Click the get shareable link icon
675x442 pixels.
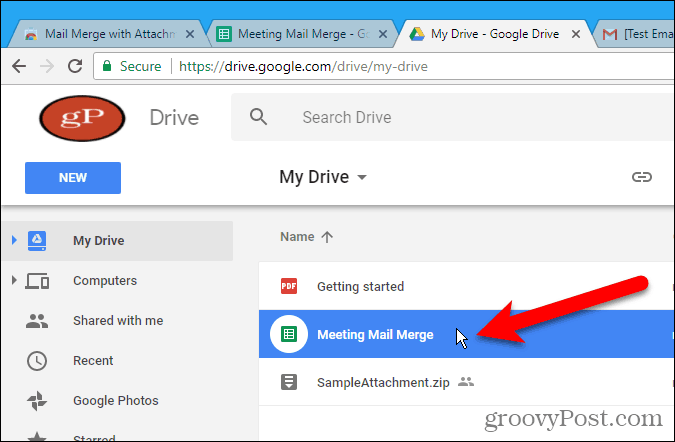pos(641,177)
